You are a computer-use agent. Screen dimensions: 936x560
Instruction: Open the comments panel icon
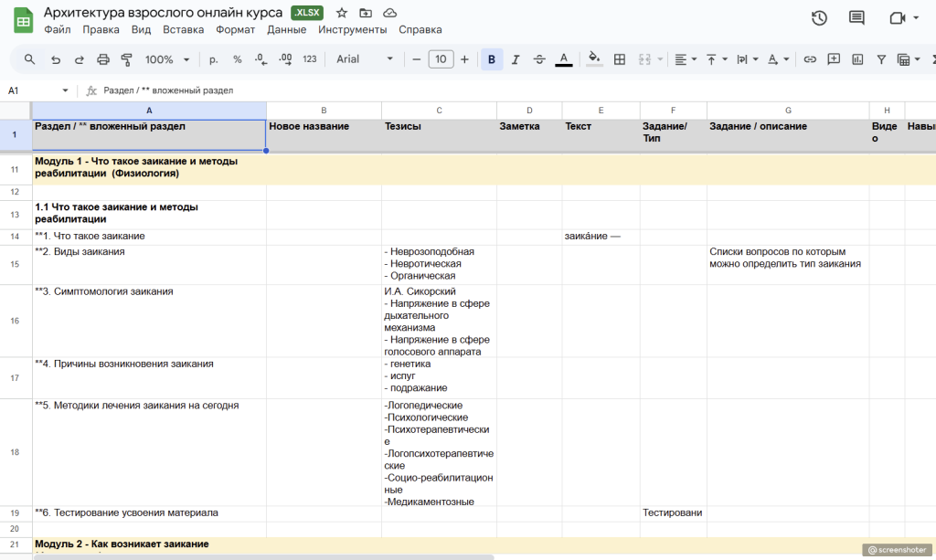click(x=856, y=17)
